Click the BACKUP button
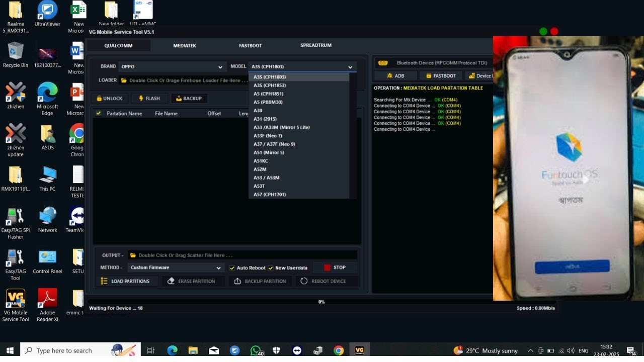This screenshot has width=644, height=362. 189,99
